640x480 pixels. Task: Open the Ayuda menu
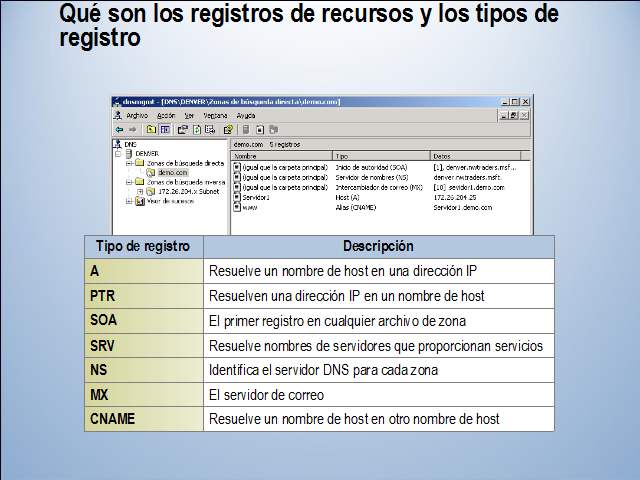[x=246, y=116]
